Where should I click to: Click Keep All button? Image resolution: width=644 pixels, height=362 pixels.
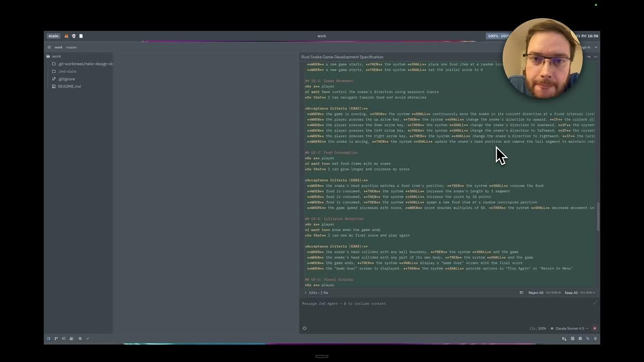click(x=571, y=293)
